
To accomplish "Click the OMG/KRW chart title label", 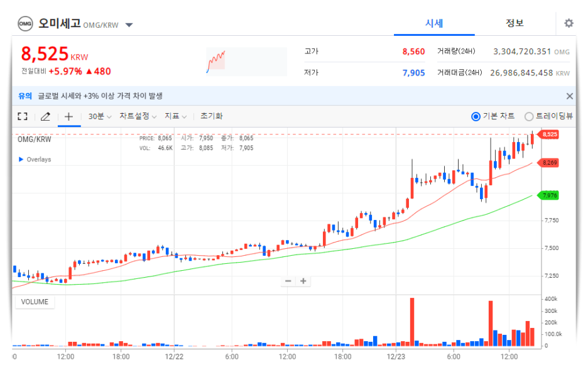I will tap(35, 139).
